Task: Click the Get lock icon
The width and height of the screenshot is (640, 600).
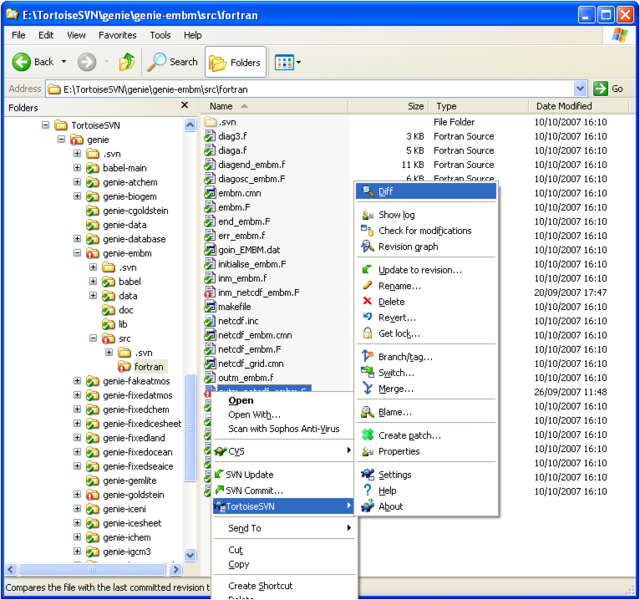Action: click(x=367, y=333)
